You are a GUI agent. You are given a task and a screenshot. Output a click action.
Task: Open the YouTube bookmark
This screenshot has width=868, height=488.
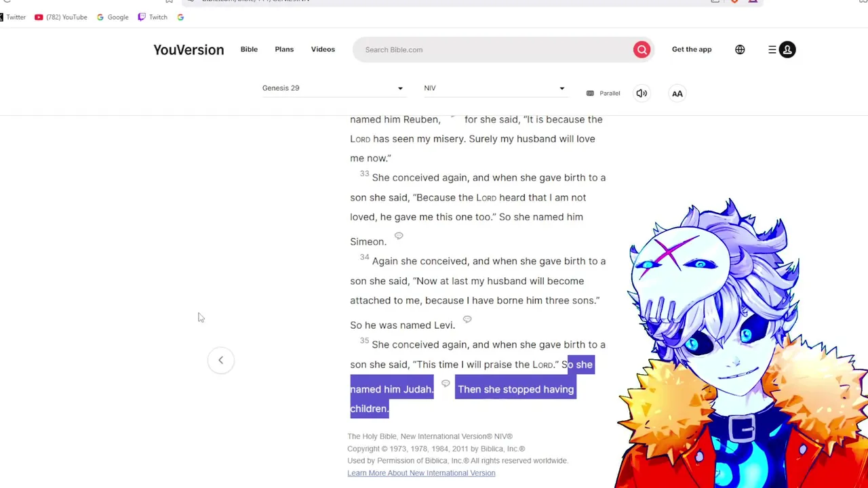coord(61,17)
